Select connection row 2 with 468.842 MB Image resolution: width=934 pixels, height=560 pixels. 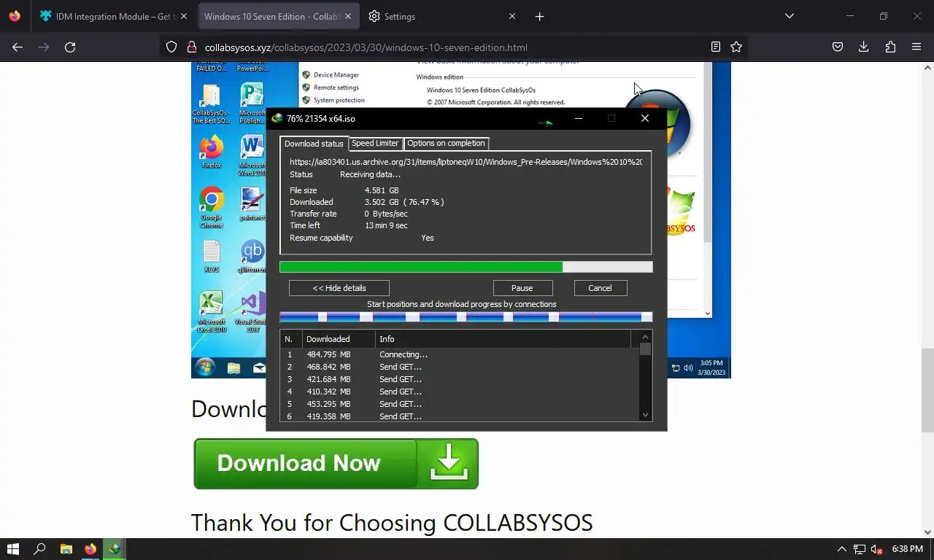pyautogui.click(x=460, y=367)
